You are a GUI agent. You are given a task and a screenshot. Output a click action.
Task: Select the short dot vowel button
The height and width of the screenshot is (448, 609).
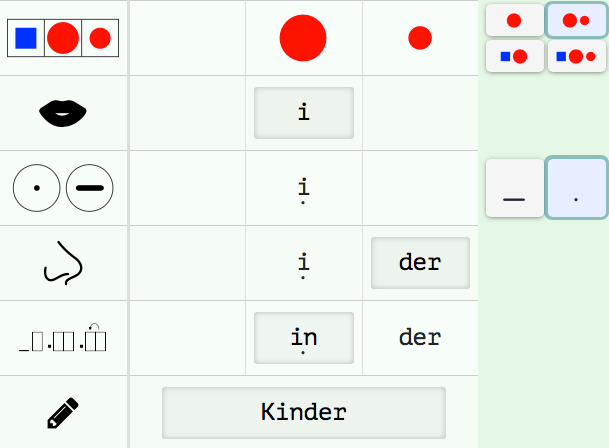point(577,188)
